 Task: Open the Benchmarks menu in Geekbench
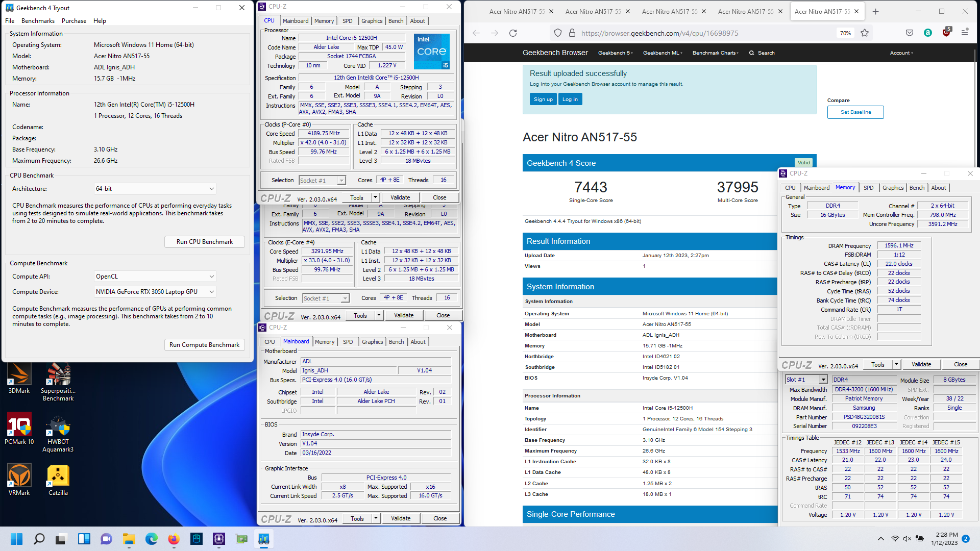click(x=38, y=21)
